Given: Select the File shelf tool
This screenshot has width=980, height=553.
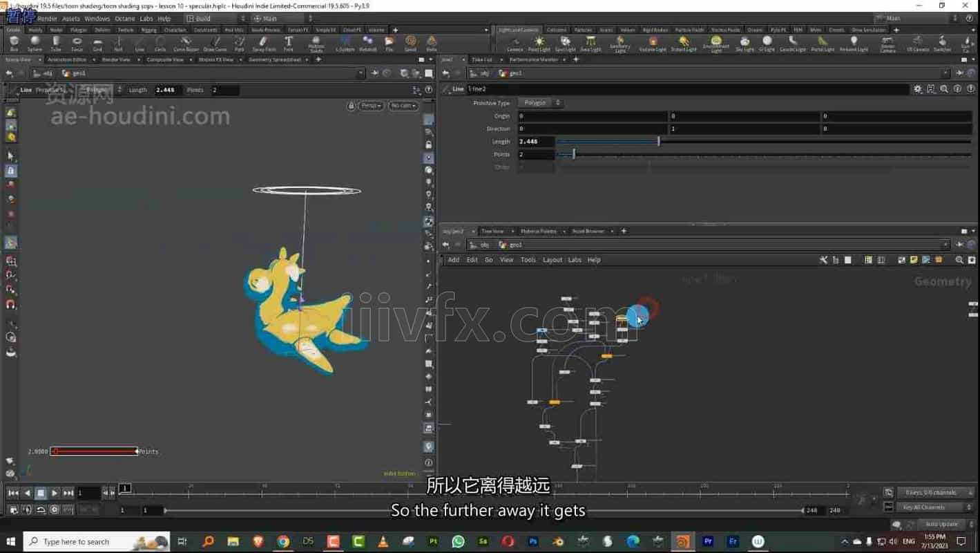Looking at the screenshot, I should coord(390,44).
